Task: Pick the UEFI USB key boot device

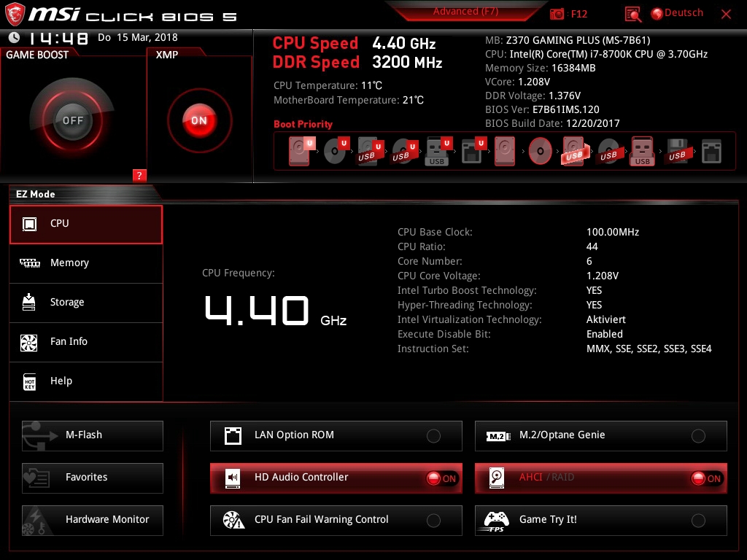Action: pos(438,151)
